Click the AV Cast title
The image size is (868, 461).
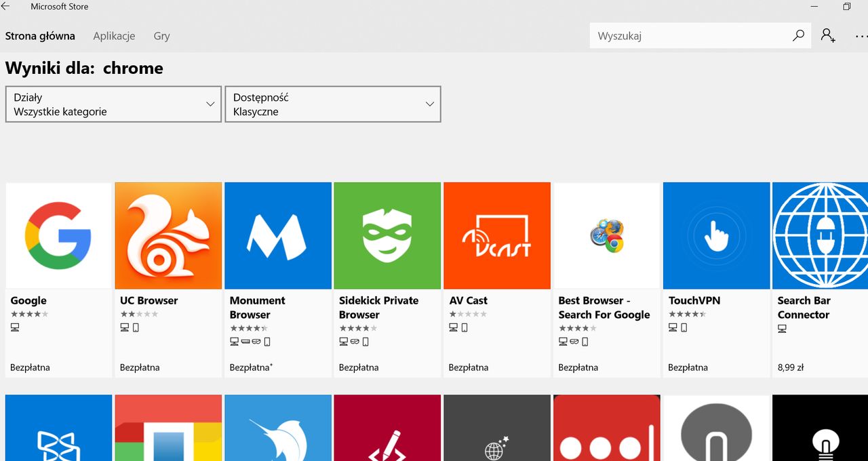(x=468, y=300)
